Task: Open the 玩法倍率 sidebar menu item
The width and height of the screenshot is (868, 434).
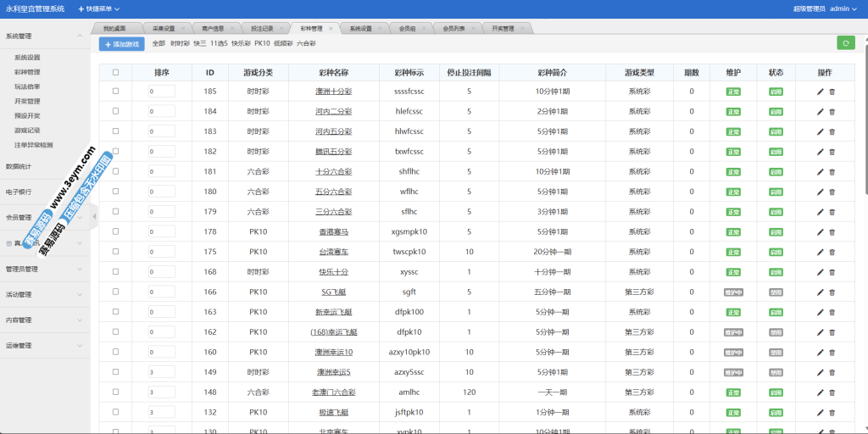Action: (x=27, y=86)
